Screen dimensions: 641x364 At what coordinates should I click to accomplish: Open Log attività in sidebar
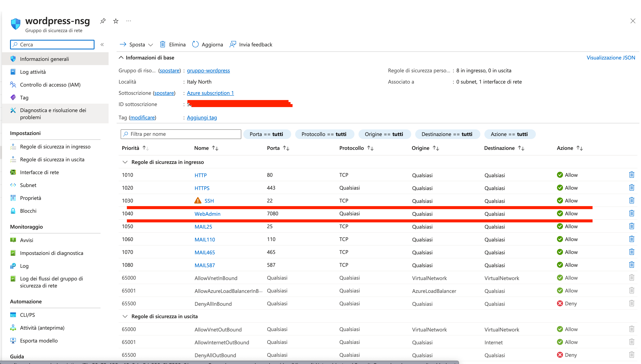(x=55, y=72)
